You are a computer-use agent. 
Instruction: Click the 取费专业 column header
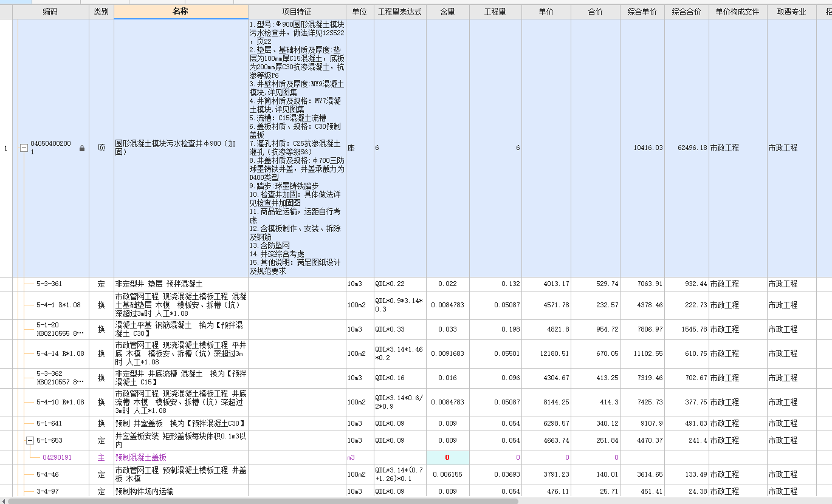click(x=792, y=12)
